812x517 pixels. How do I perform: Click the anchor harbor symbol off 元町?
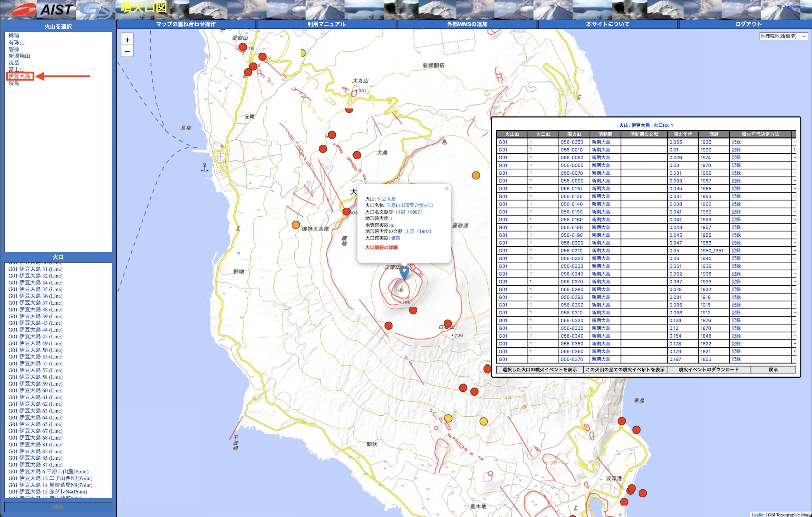(x=204, y=167)
